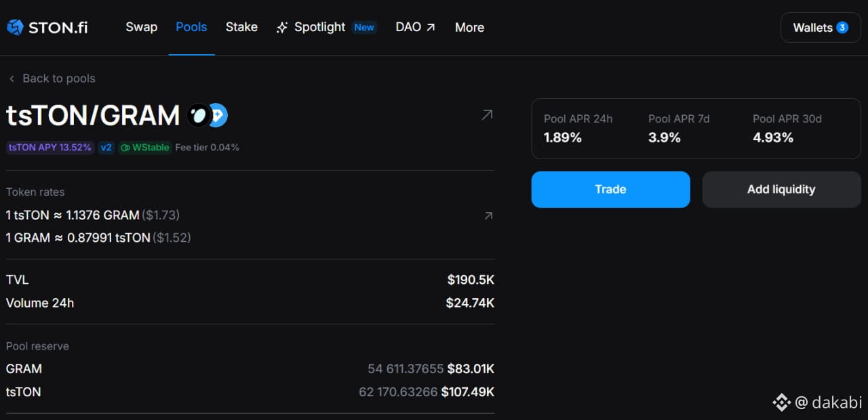Click the STON.fi logo icon
This screenshot has height=420, width=868.
click(15, 28)
